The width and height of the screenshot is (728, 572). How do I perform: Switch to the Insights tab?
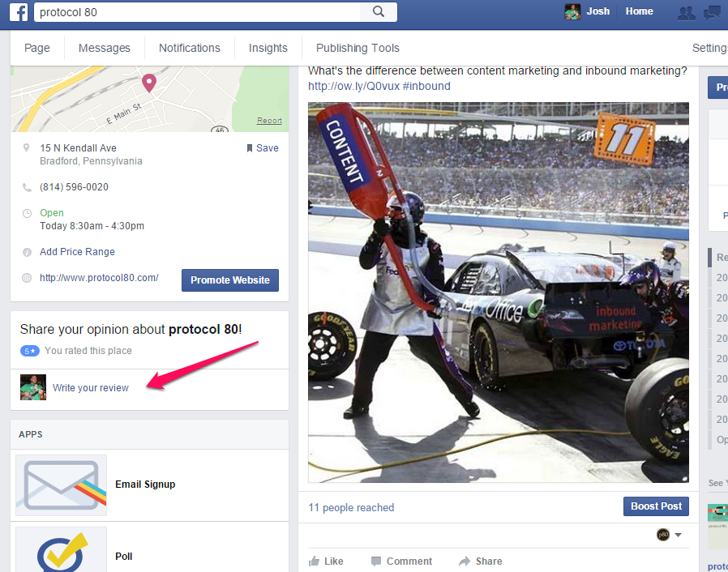pos(268,48)
